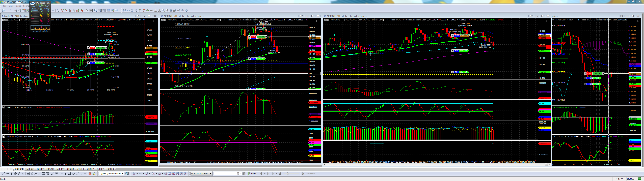This screenshot has height=181, width=644.
Task: Select the pointer tool in top toolbar
Action: 87,10
